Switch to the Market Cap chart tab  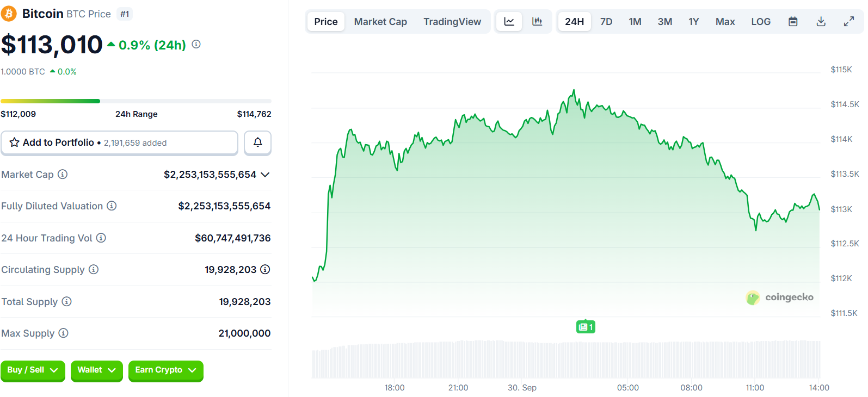(380, 22)
